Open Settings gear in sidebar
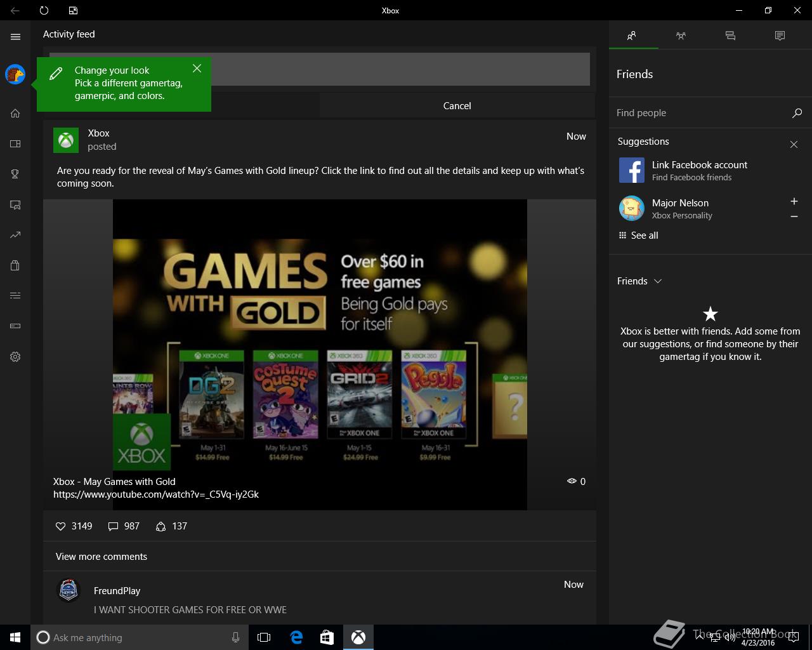This screenshot has width=812, height=650. coord(15,357)
